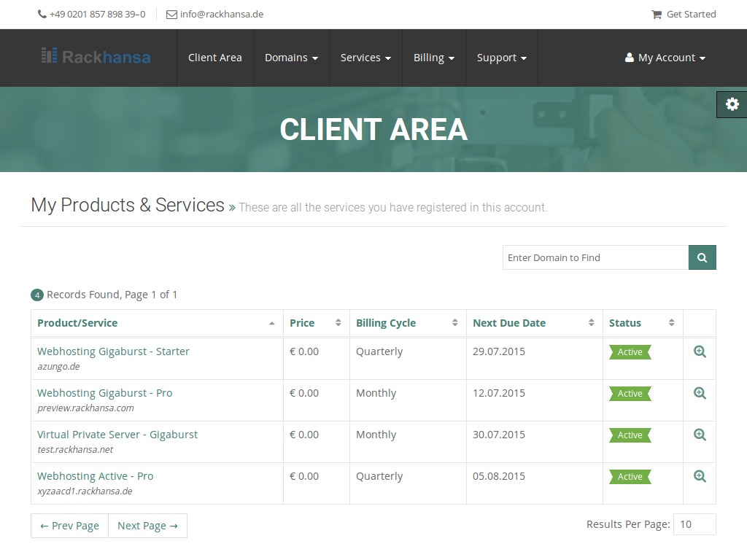
Task: Click the xyzaacd1.rackhansa.de domain text
Action: tap(85, 491)
